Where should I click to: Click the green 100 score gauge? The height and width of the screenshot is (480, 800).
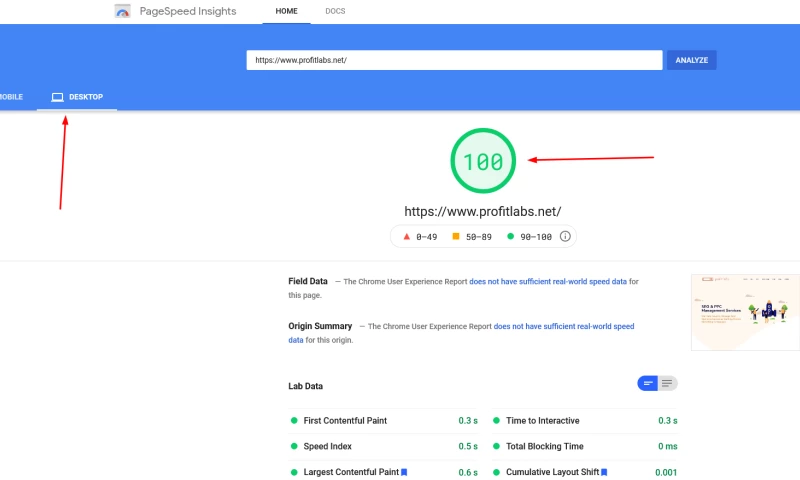(483, 161)
